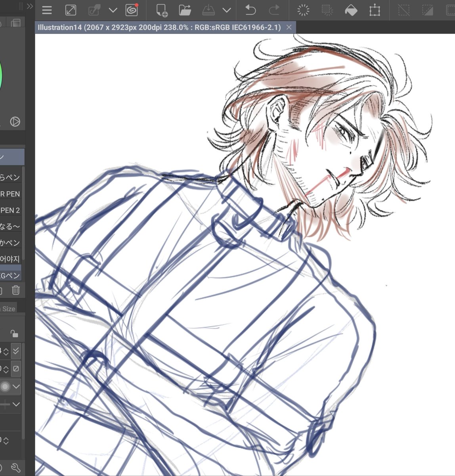
Task: Collapse the left palette dock with double chevron
Action: (29, 6)
